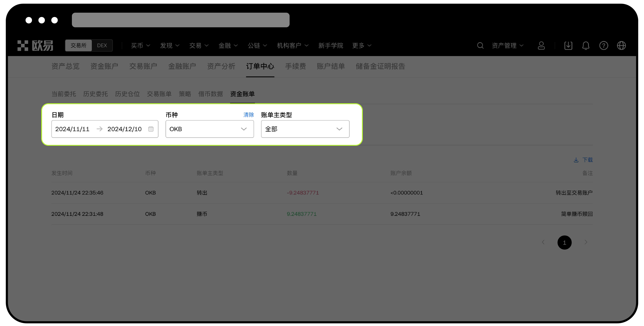Click the download icon next to 下载

pyautogui.click(x=576, y=160)
